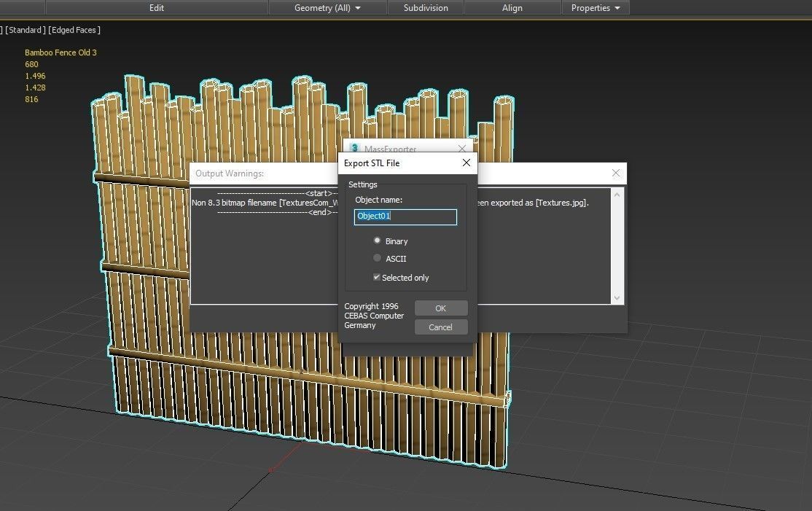This screenshot has width=812, height=511.
Task: Click the Object name input field
Action: click(x=405, y=217)
